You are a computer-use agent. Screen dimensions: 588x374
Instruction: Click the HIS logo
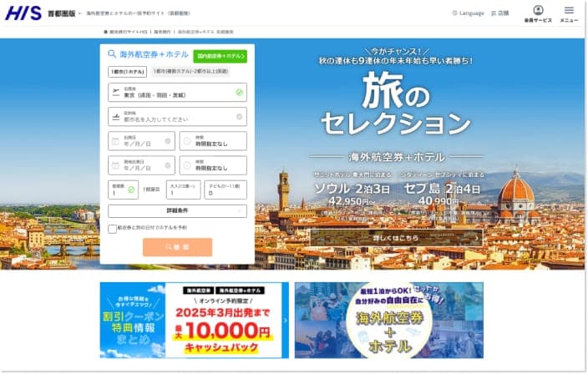click(23, 13)
